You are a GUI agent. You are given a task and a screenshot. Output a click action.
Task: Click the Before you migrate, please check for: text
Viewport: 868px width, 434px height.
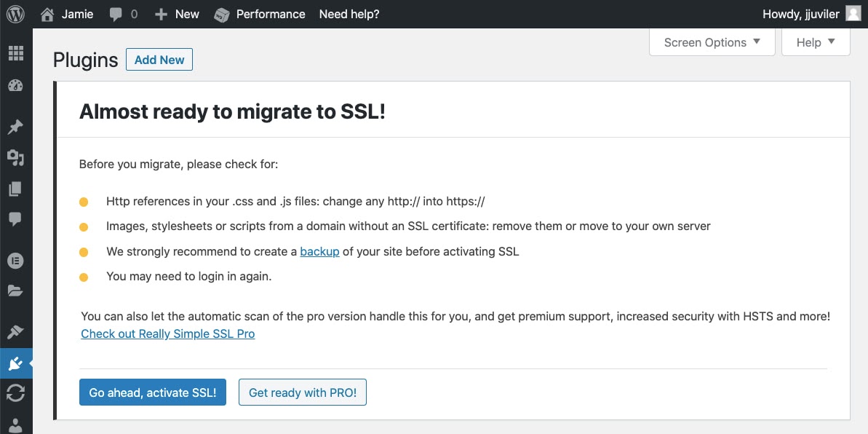click(179, 164)
